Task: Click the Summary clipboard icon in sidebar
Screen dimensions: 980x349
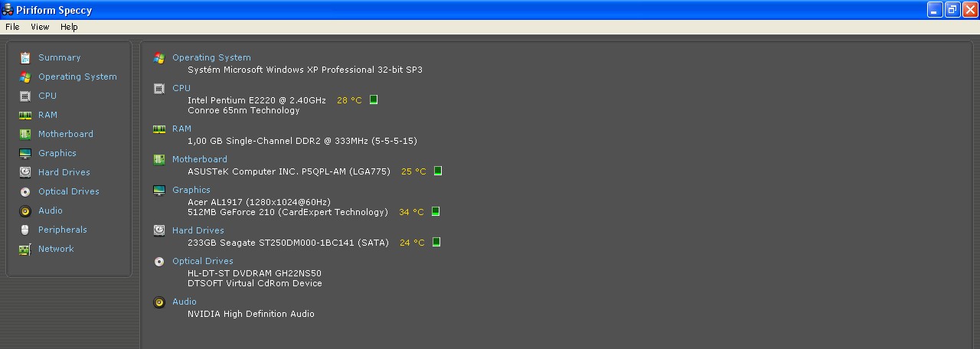Action: click(25, 57)
